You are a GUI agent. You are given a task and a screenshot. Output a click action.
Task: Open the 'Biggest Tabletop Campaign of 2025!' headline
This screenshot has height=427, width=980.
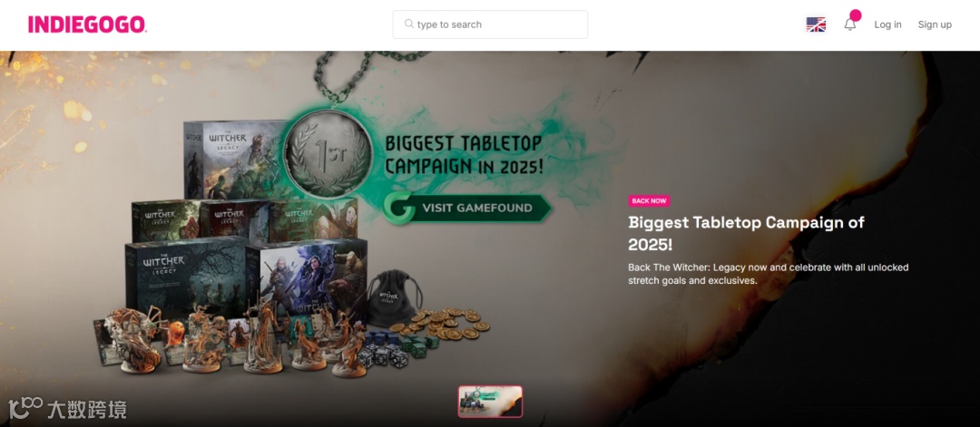point(746,233)
